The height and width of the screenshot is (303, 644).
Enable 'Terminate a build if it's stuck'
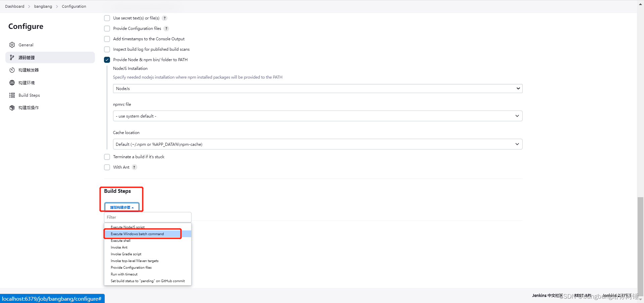[107, 157]
